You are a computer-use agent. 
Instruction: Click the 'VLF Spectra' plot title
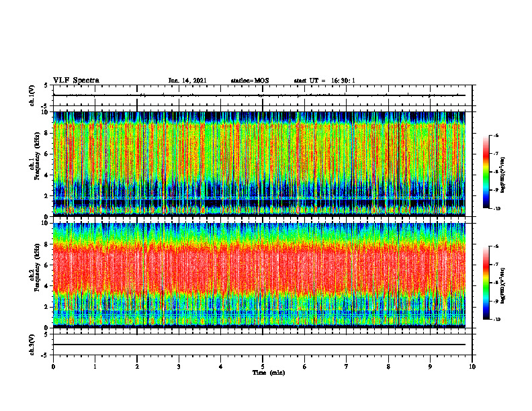coord(76,81)
